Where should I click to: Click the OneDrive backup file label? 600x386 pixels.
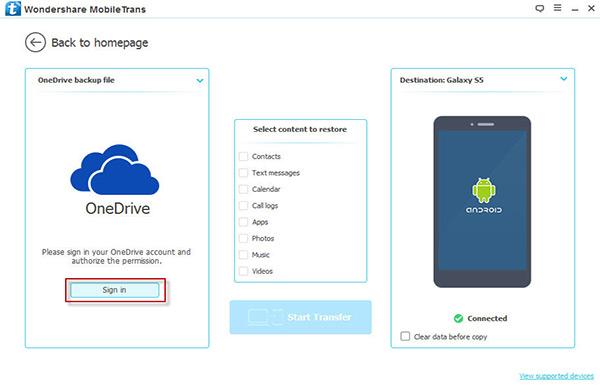click(76, 80)
